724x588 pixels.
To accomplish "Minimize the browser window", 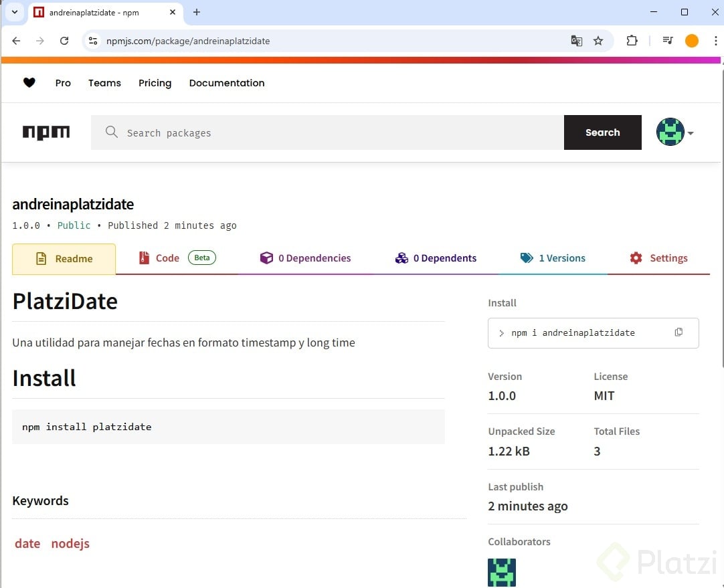I will pyautogui.click(x=653, y=12).
